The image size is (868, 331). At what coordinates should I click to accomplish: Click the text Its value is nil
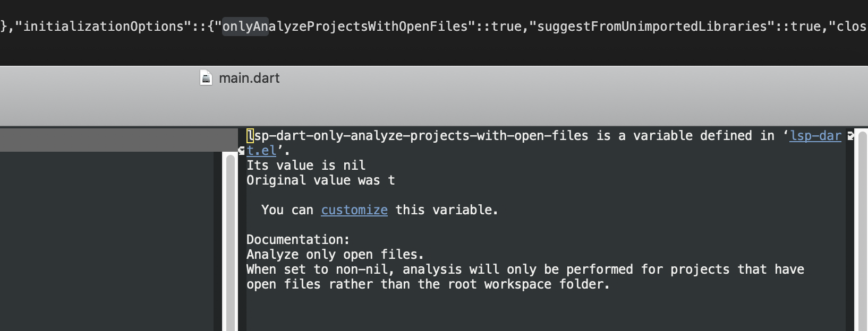[305, 165]
